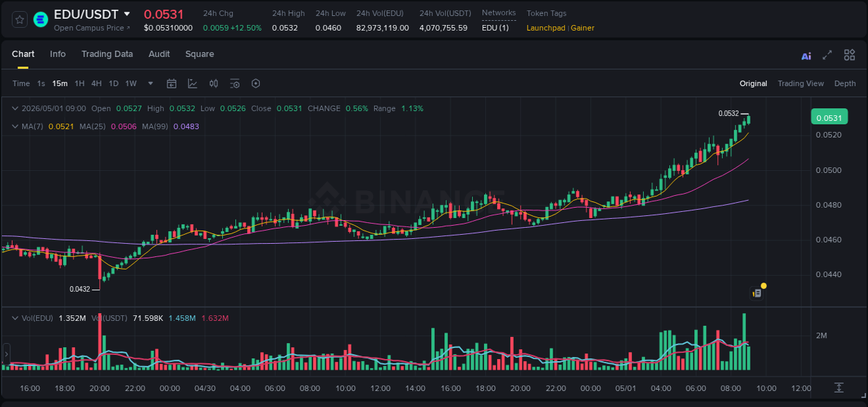
Task: Select the 1H interval
Action: tap(79, 83)
